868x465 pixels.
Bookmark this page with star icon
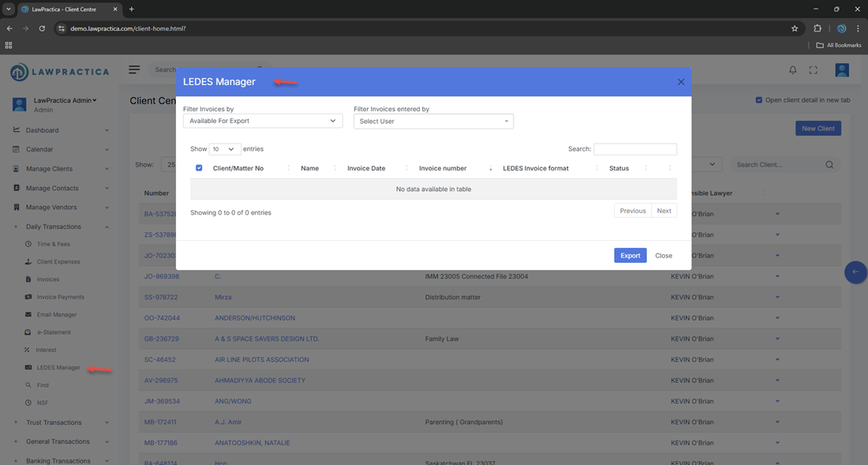[795, 28]
